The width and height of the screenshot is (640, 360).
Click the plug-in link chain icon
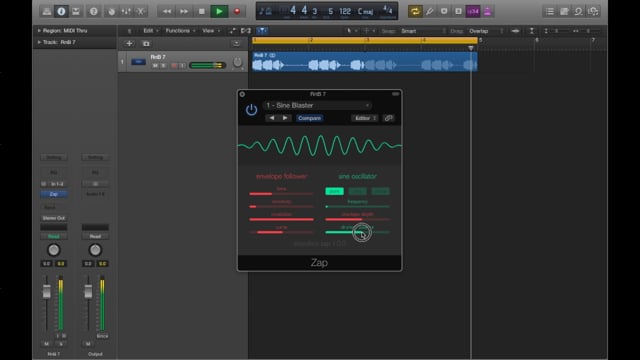coord(388,118)
